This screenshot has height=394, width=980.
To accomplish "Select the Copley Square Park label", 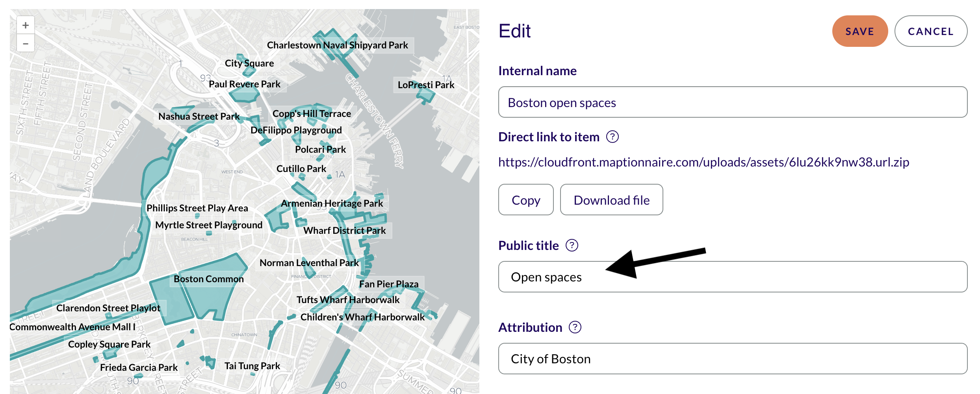I will click(109, 344).
